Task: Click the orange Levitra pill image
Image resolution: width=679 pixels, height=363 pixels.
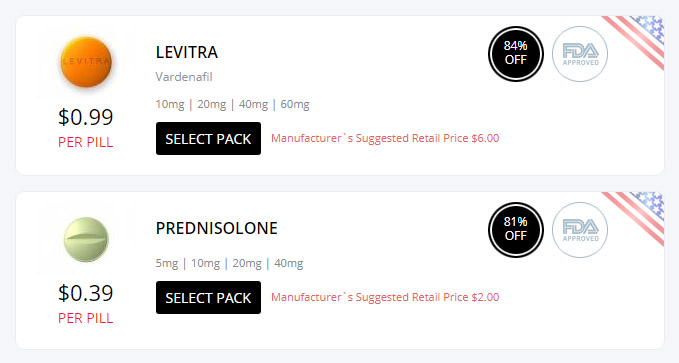Action: [86, 62]
